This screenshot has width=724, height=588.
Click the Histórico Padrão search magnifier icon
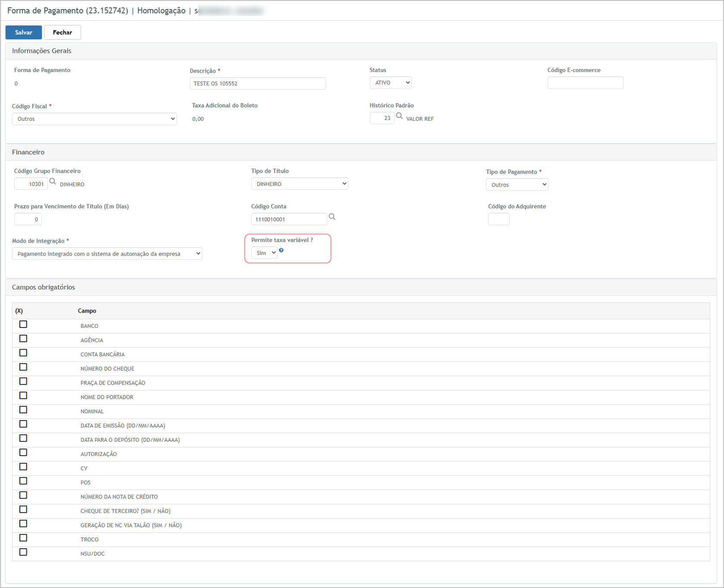coord(399,116)
